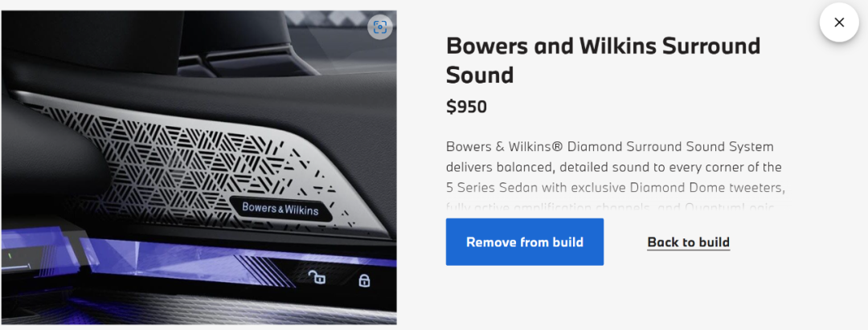Open the image viewer icon on photo
This screenshot has height=330, width=868.
click(x=379, y=27)
